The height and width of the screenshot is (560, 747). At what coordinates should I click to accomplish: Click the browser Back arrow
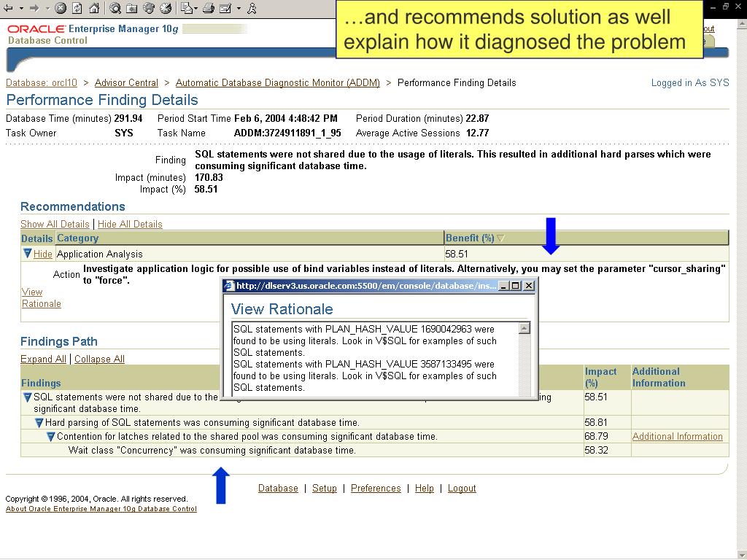click(8, 8)
